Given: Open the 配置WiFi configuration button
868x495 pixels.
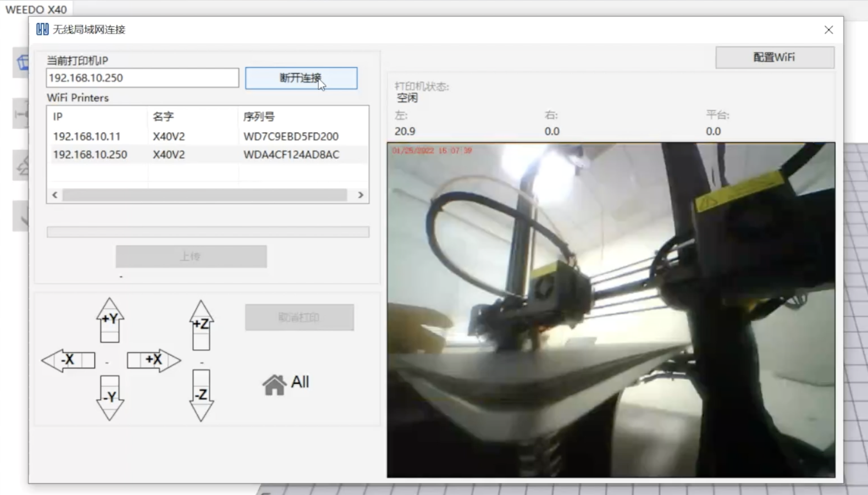Looking at the screenshot, I should [774, 57].
